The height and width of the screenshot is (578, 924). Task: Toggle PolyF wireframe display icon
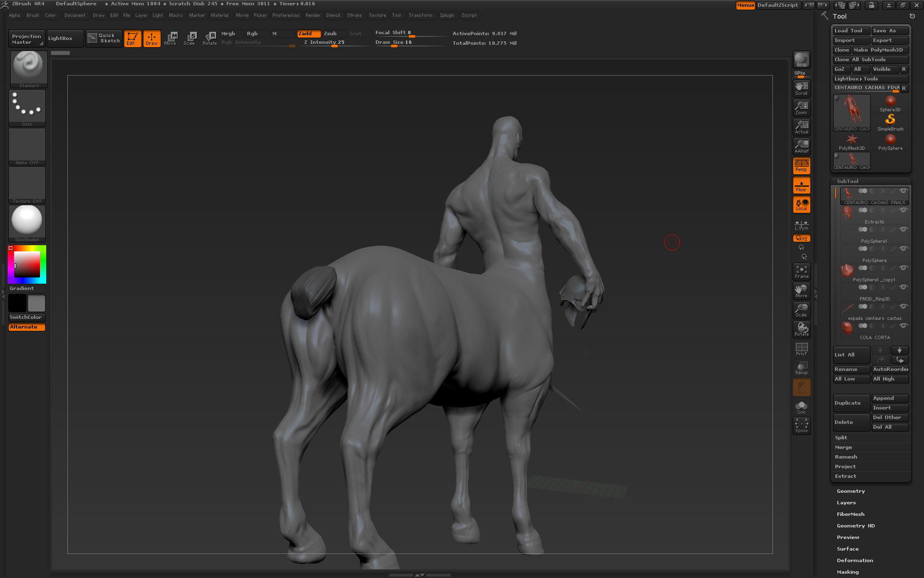[801, 349]
